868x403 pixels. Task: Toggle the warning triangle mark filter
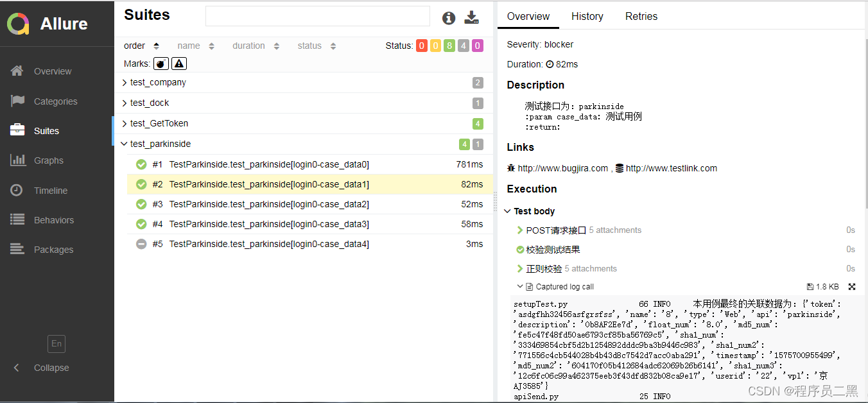(179, 64)
